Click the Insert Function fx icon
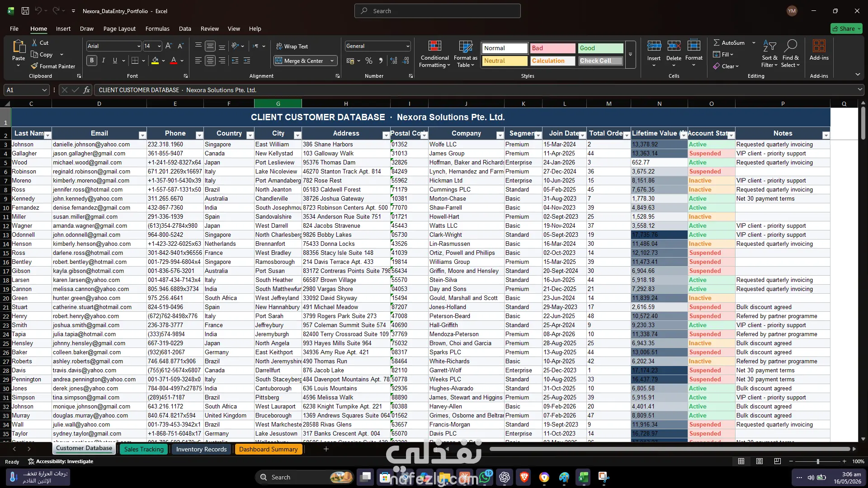This screenshot has height=488, width=868. coord(86,90)
